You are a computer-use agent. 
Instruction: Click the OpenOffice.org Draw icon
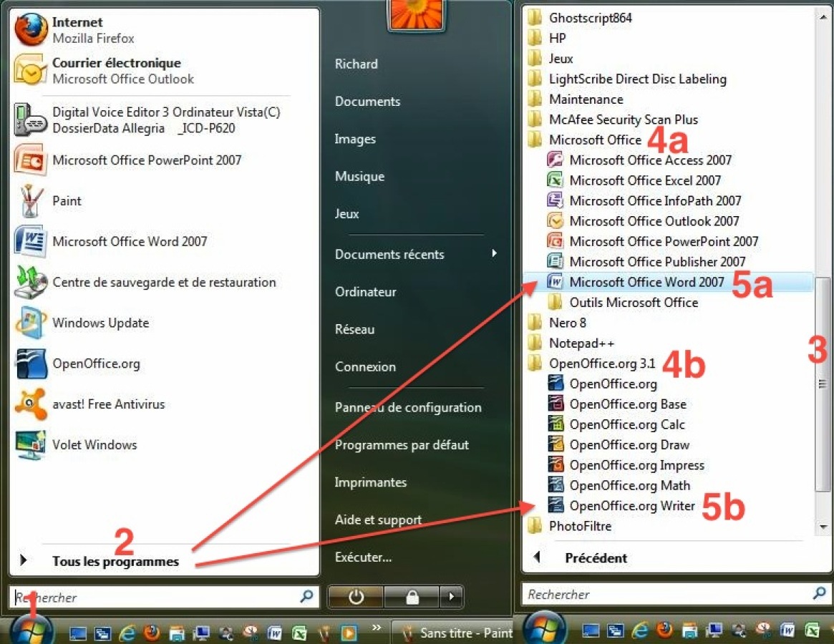[x=556, y=444]
